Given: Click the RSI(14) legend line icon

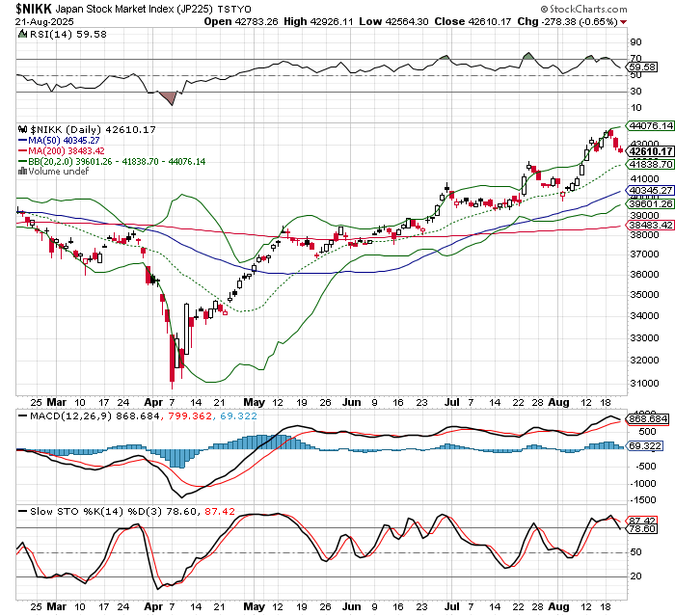Looking at the screenshot, I should [23, 36].
